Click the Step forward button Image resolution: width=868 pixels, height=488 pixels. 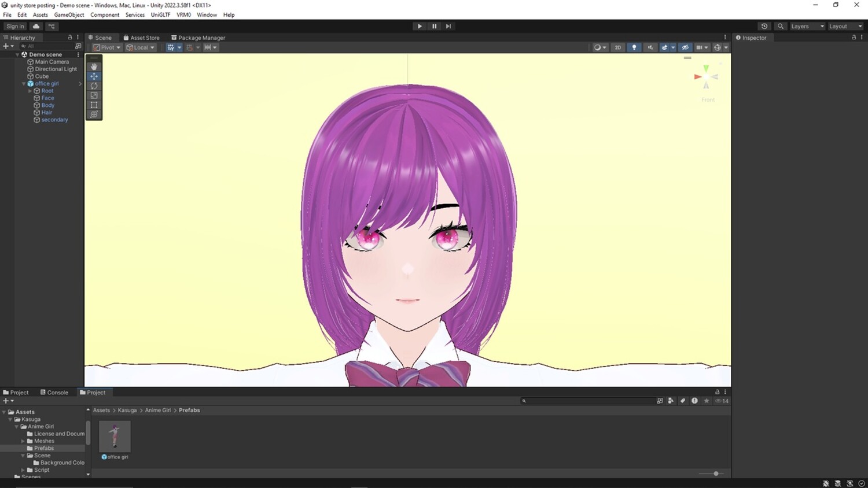448,26
